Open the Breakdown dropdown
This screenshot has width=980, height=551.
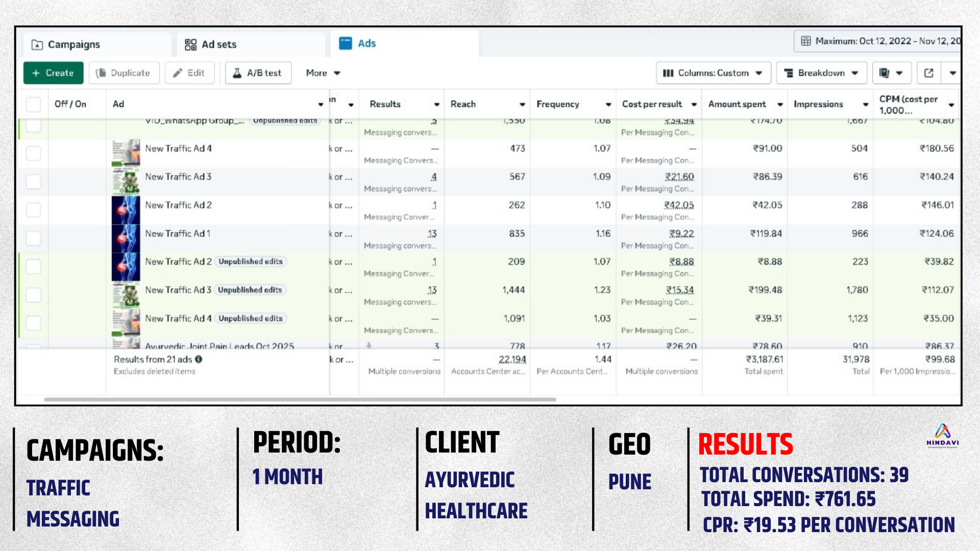[821, 73]
